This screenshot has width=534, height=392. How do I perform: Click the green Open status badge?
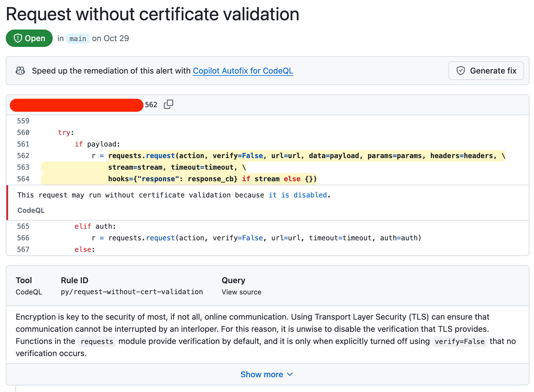29,38
